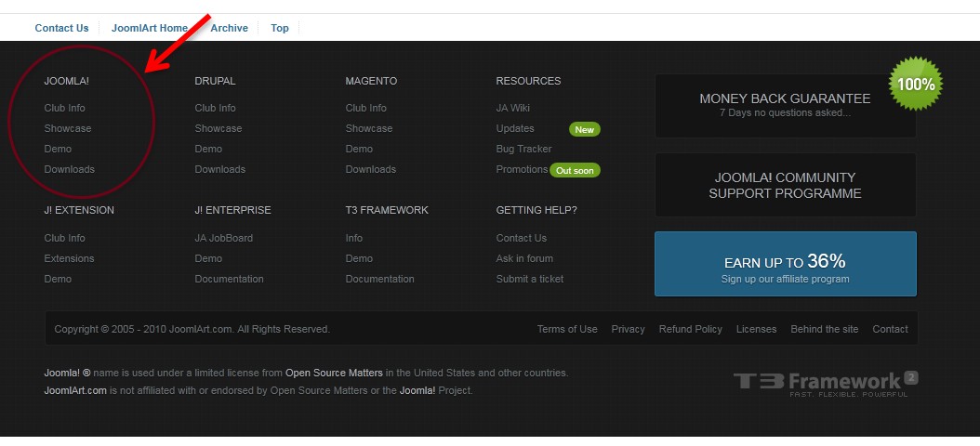Open Club Info under JOOMLA! column
Screen dimensions: 980x446
click(x=64, y=108)
